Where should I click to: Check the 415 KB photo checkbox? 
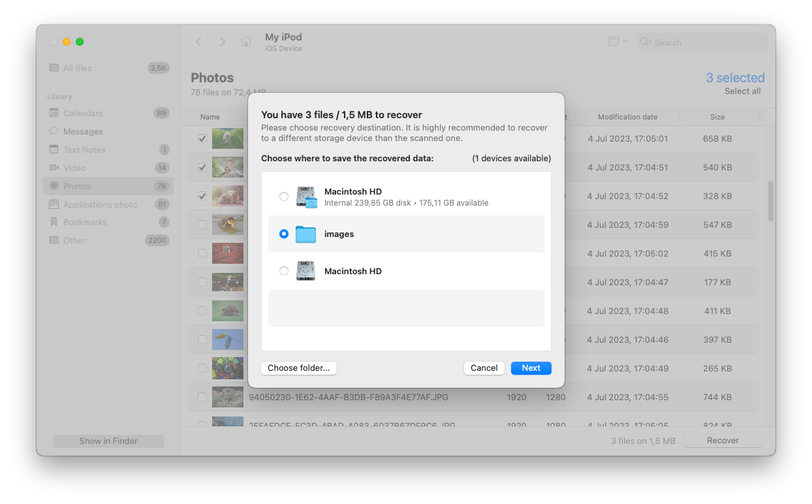[202, 253]
